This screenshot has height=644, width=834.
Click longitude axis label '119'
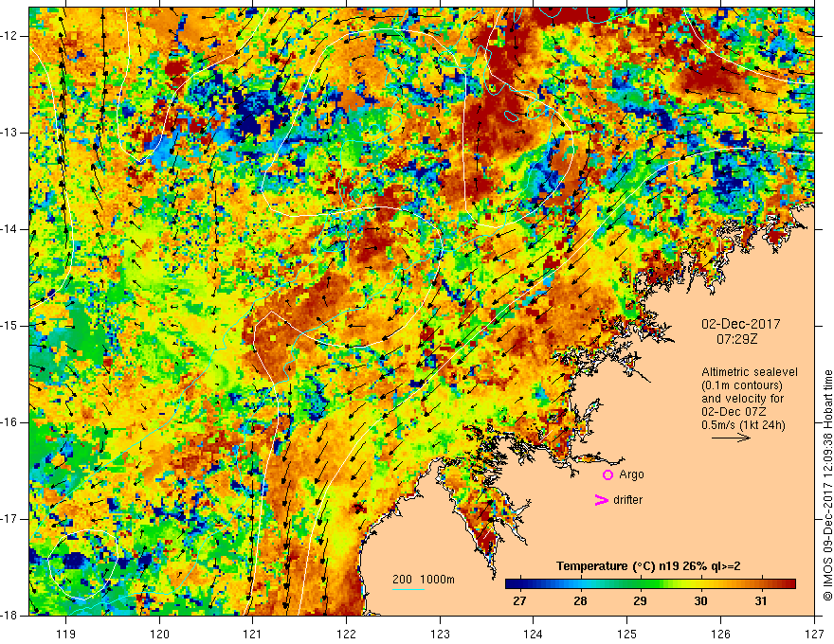(66, 634)
